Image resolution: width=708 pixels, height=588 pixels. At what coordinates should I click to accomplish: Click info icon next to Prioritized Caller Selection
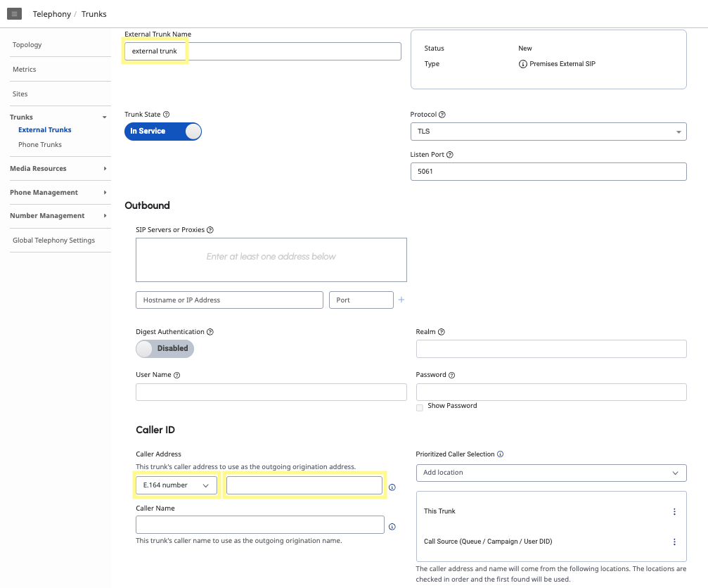click(501, 454)
